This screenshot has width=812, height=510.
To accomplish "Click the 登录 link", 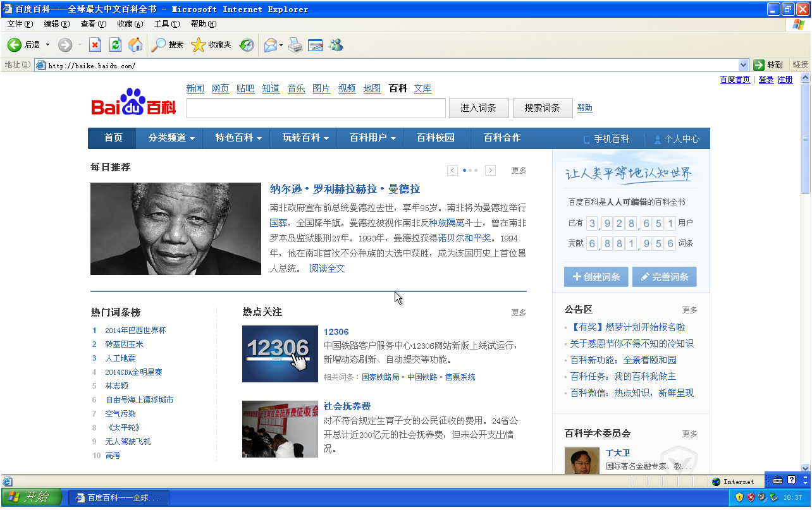I will click(x=766, y=80).
